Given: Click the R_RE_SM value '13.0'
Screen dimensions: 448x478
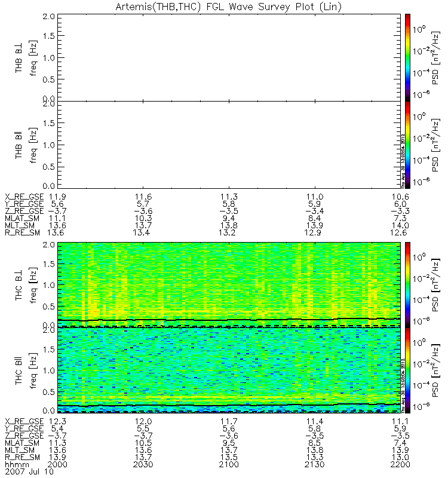Looking at the screenshot, I should point(400,457).
